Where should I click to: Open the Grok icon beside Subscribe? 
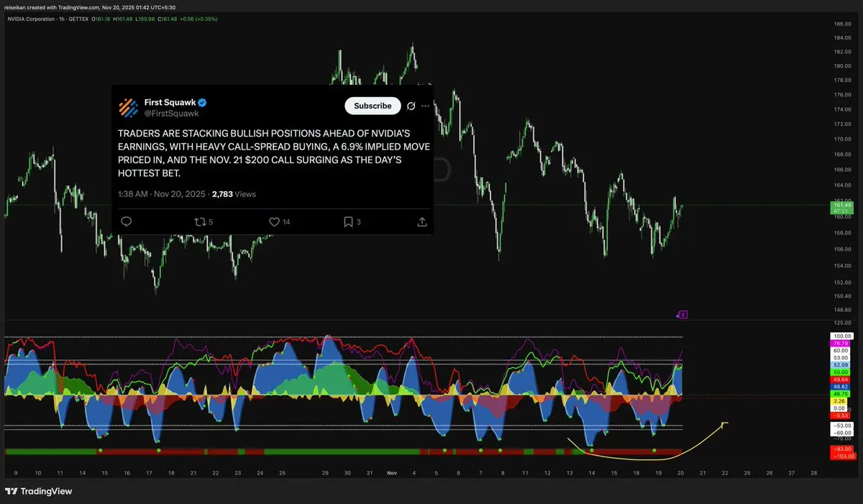point(411,106)
